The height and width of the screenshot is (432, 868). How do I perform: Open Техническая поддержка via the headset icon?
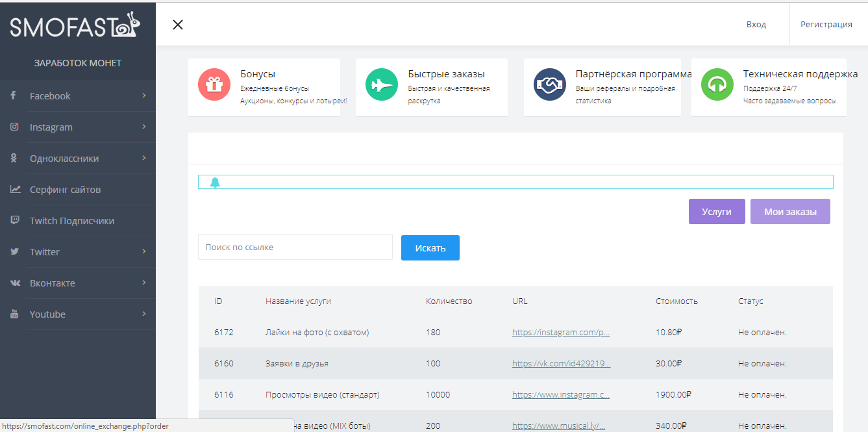[x=717, y=84]
